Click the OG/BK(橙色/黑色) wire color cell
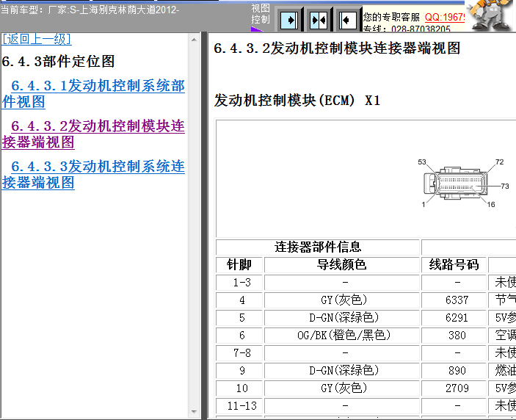The width and height of the screenshot is (516, 420). (x=341, y=335)
